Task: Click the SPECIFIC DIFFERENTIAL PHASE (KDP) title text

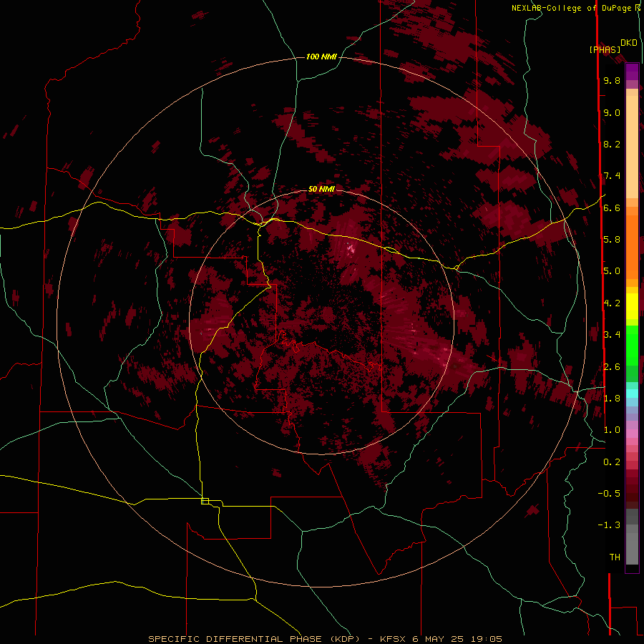Action: tap(255, 639)
